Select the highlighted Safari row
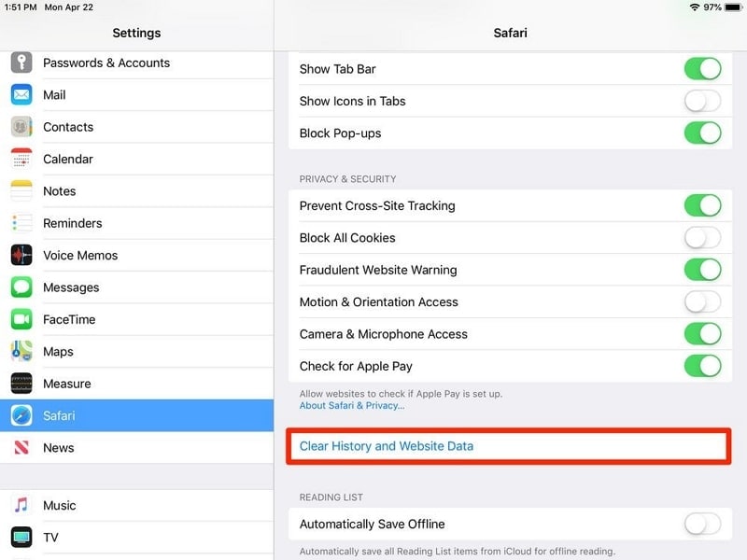747x560 pixels. click(136, 415)
